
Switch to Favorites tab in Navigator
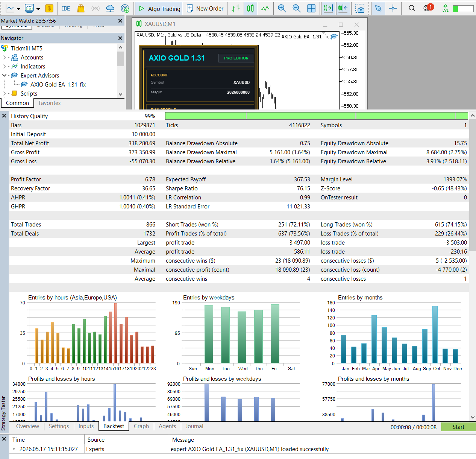50,103
